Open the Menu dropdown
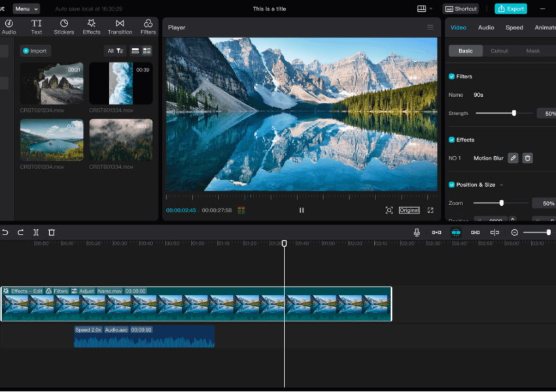 [x=26, y=9]
